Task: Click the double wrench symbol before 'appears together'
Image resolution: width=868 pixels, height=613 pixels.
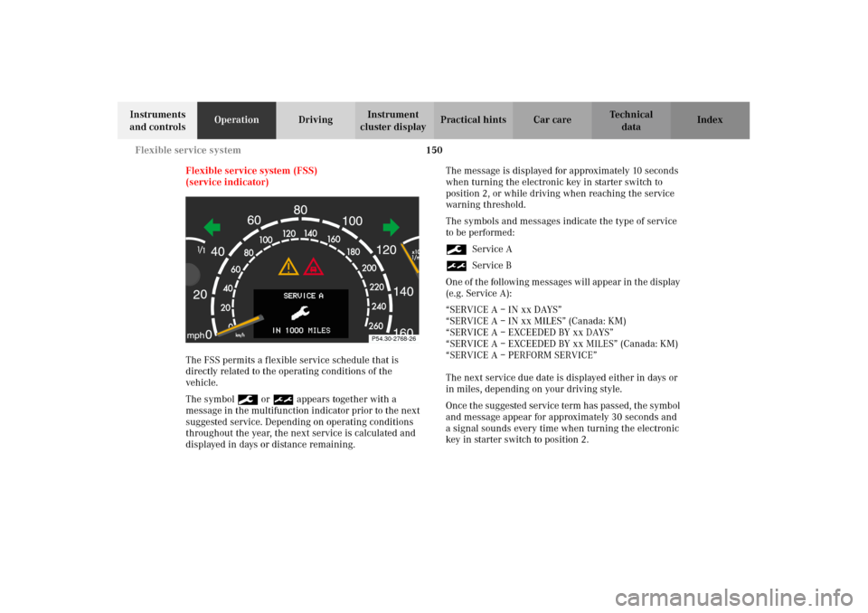Action: [283, 400]
